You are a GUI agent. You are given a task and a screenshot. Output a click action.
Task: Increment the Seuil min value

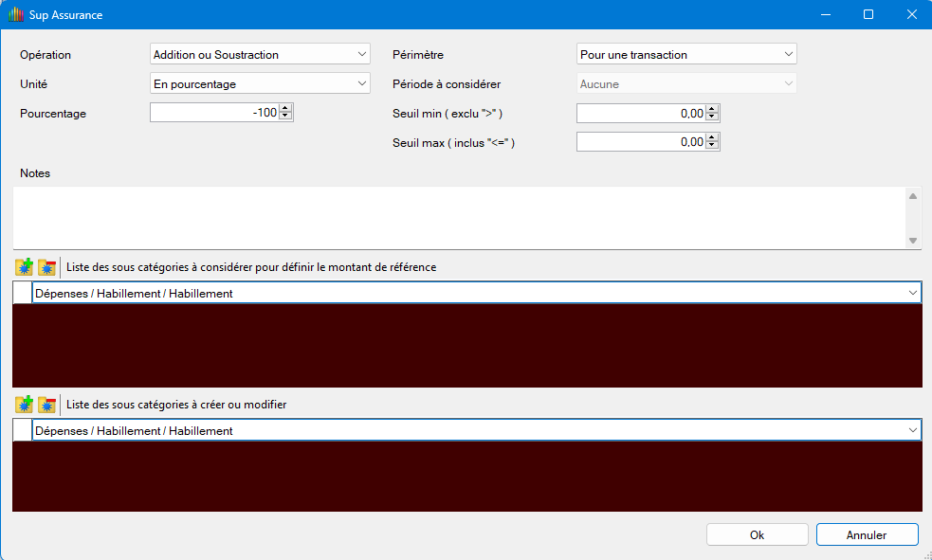tap(713, 108)
